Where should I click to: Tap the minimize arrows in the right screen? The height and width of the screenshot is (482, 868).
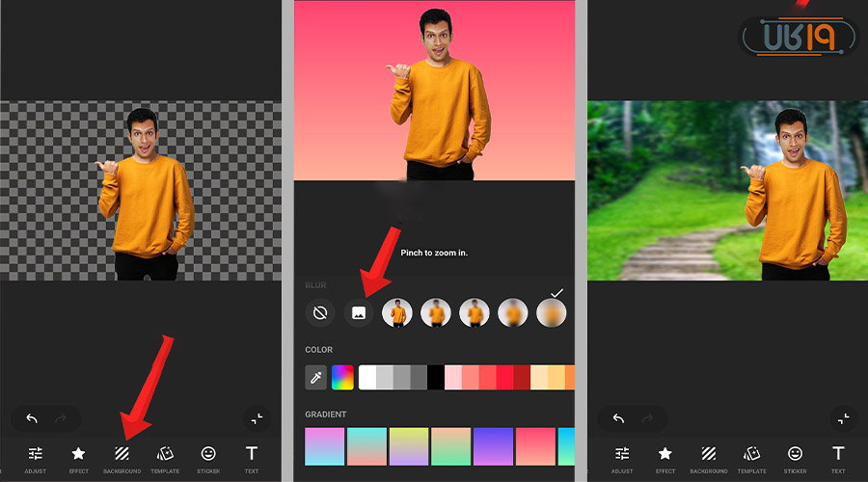(x=843, y=418)
